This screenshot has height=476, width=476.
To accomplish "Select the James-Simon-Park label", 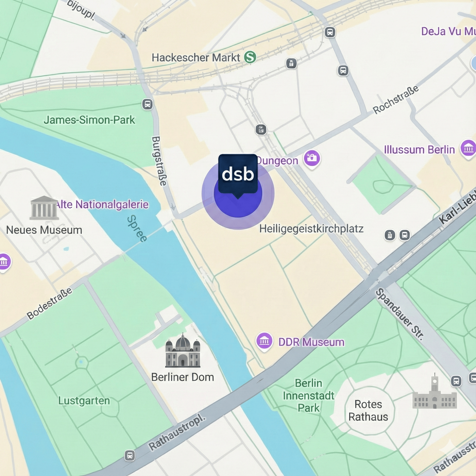I will 89,120.
